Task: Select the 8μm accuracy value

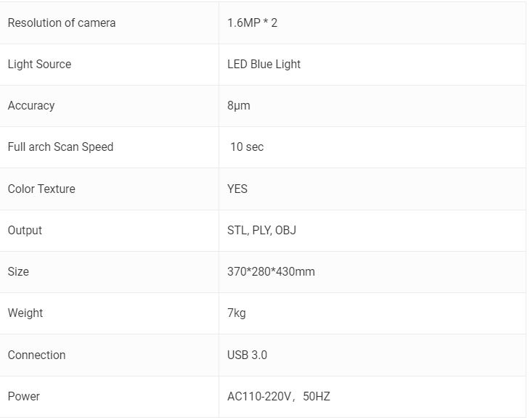Action: click(x=239, y=106)
